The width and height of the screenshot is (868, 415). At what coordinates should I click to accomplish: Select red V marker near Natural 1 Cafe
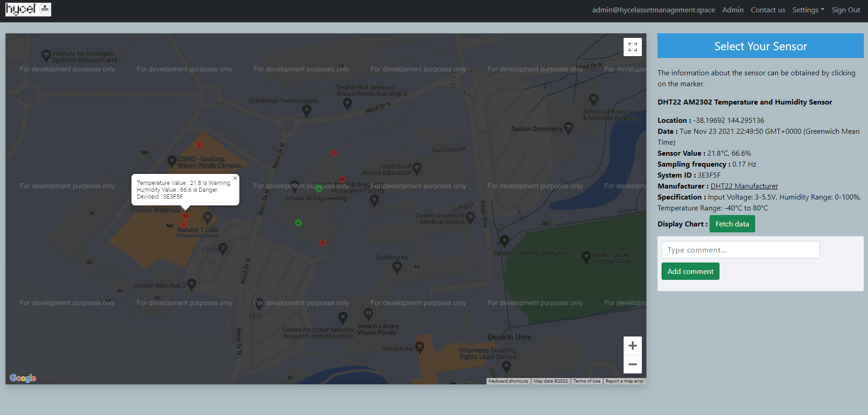click(x=184, y=224)
